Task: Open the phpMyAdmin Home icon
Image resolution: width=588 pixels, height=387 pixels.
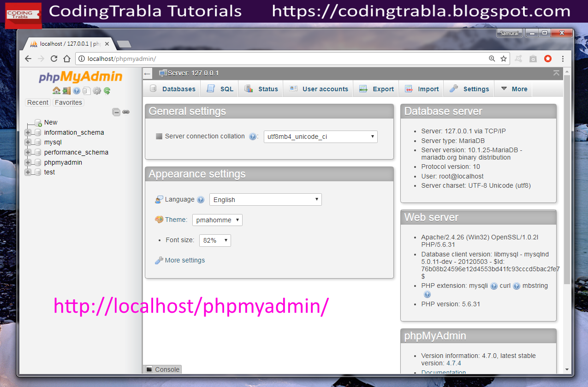Action: [57, 91]
